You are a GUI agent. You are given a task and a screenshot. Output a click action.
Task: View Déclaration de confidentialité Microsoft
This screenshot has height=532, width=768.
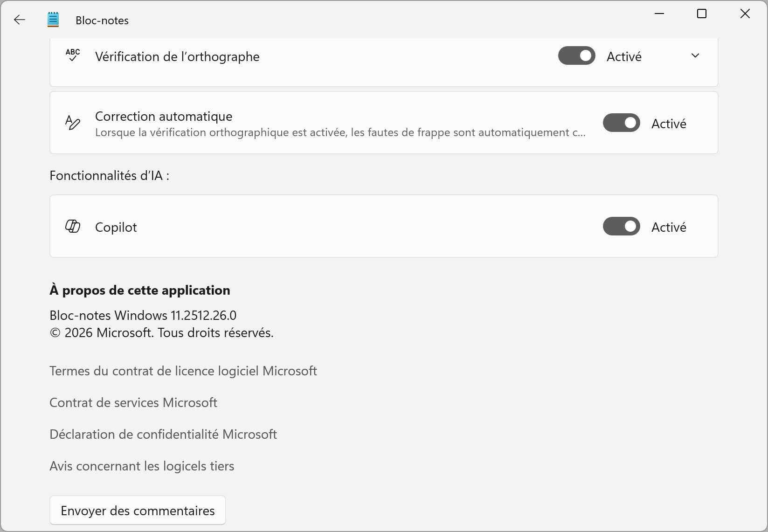(x=163, y=434)
